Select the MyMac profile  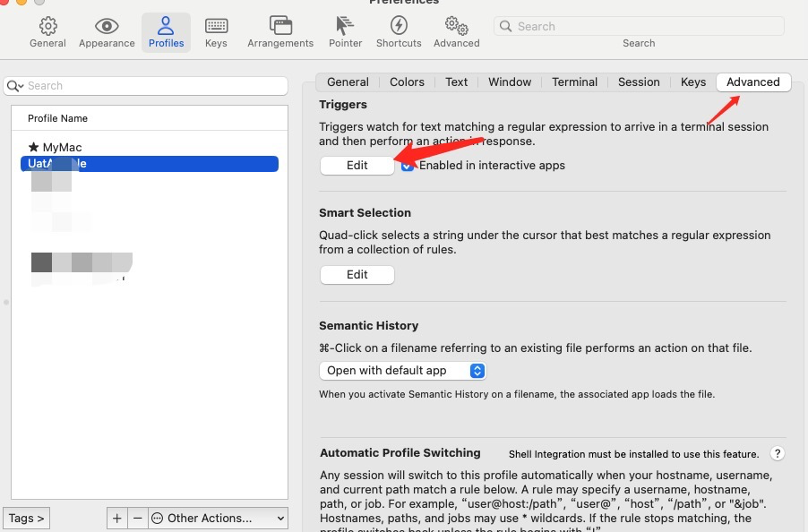(x=61, y=146)
